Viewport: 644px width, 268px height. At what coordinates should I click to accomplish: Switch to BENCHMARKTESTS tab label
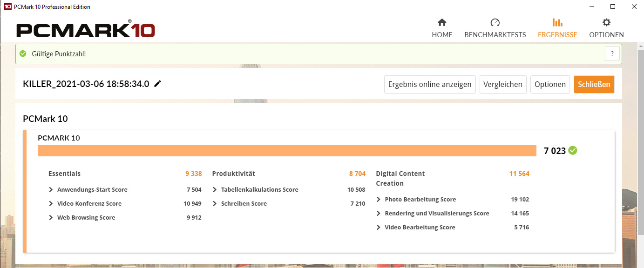495,34
